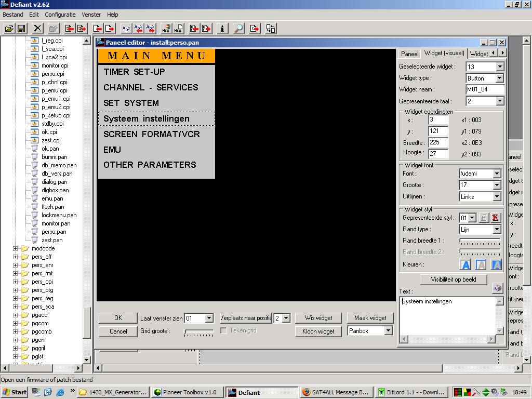Open the Panbox dropdown
The width and height of the screenshot is (532, 399).
click(x=389, y=331)
